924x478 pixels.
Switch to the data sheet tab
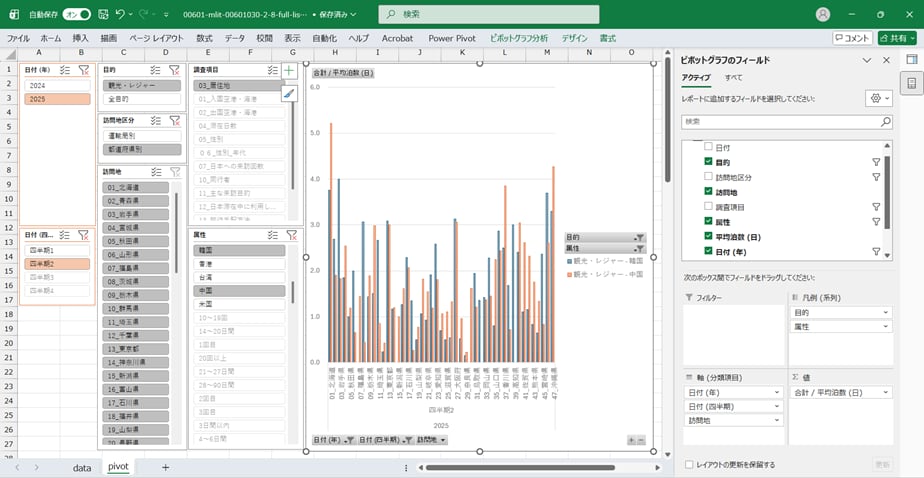[82, 467]
